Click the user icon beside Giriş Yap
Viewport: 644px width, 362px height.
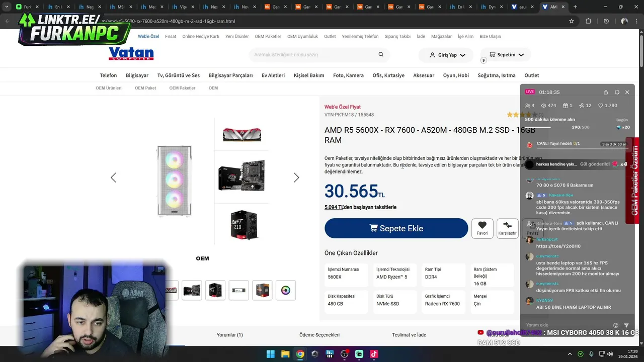click(x=432, y=55)
